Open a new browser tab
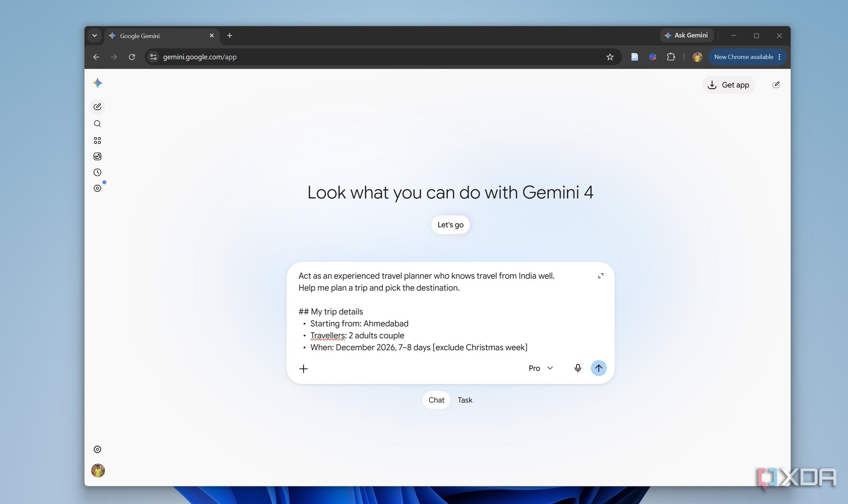848x504 pixels. [x=230, y=36]
